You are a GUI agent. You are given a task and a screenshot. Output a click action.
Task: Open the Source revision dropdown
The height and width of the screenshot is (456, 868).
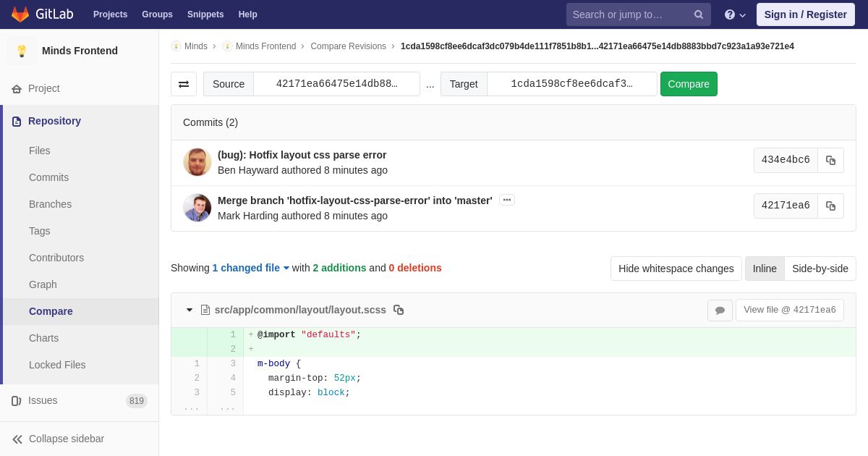click(x=336, y=84)
